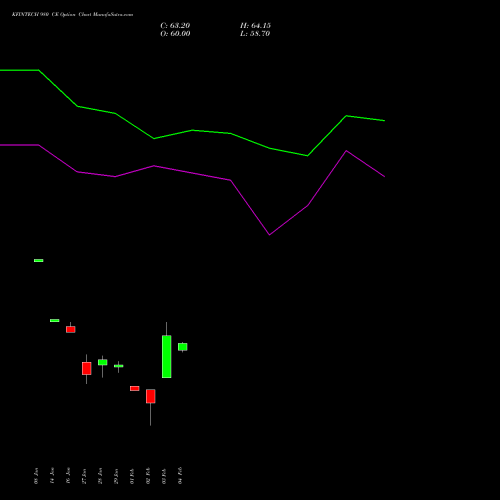500x500 pixels.
Task: Select the small red 01 Feb candle
Action: (135, 388)
